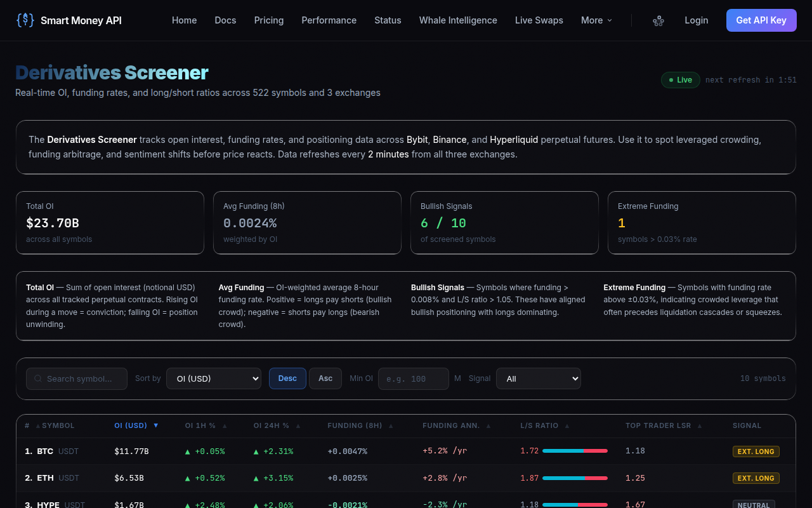This screenshot has height=508, width=812.
Task: Open the network graph icon in navbar
Action: [x=658, y=20]
